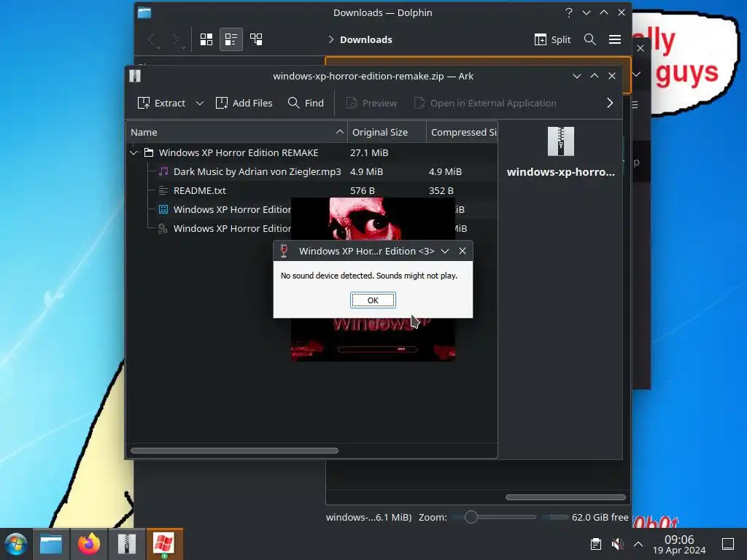Click the gear icon of fourth Horror Edition file
747x560 pixels.
point(163,228)
